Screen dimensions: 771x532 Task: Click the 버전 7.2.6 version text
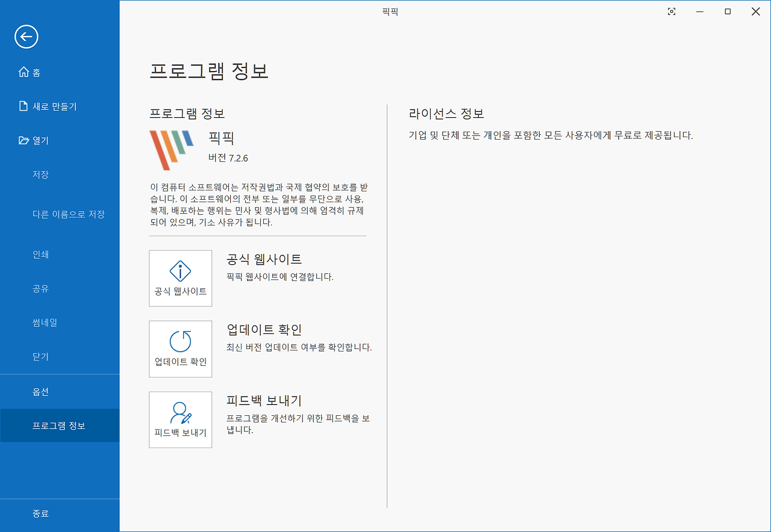(228, 158)
